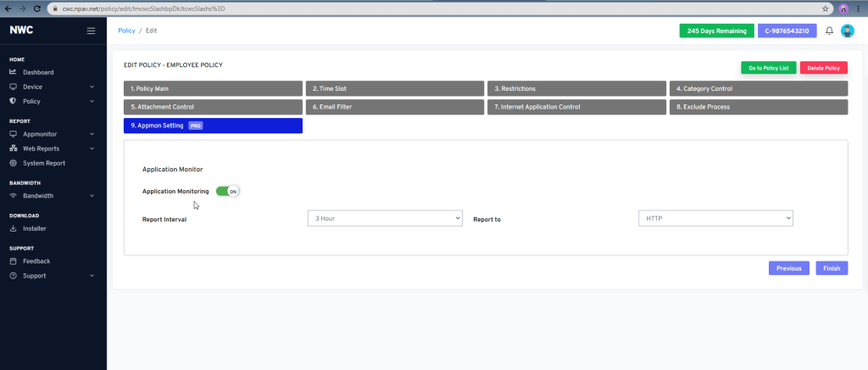This screenshot has width=868, height=370.
Task: Open the Category Control tab
Action: click(757, 88)
